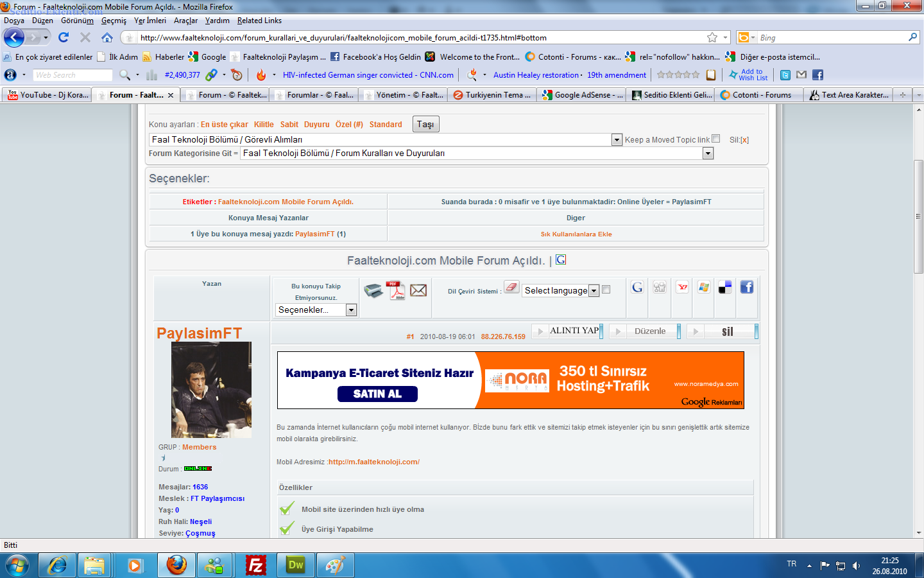The width and height of the screenshot is (924, 578).
Task: Open Dreamweaver from the taskbar
Action: pos(296,565)
